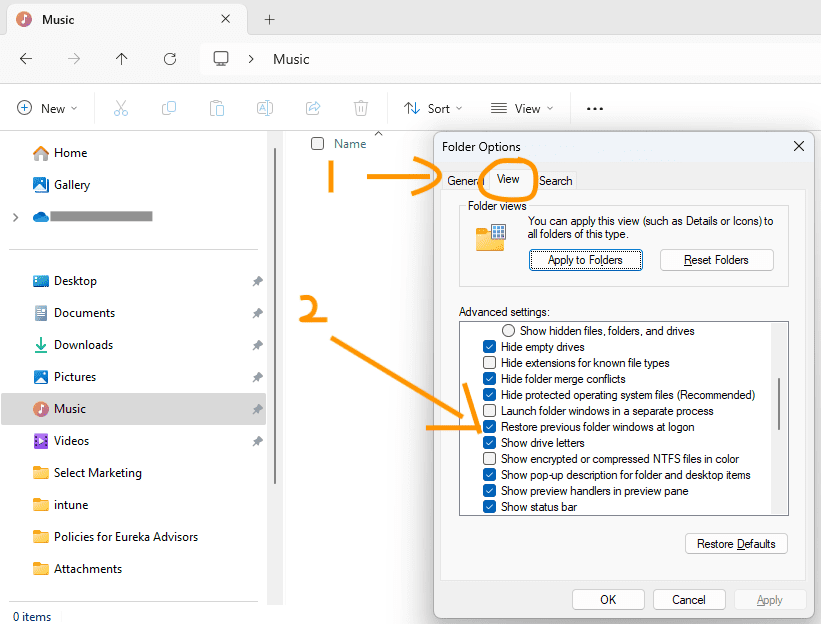821x624 pixels.
Task: Check Launch folder windows in a separate process
Action: (x=490, y=410)
